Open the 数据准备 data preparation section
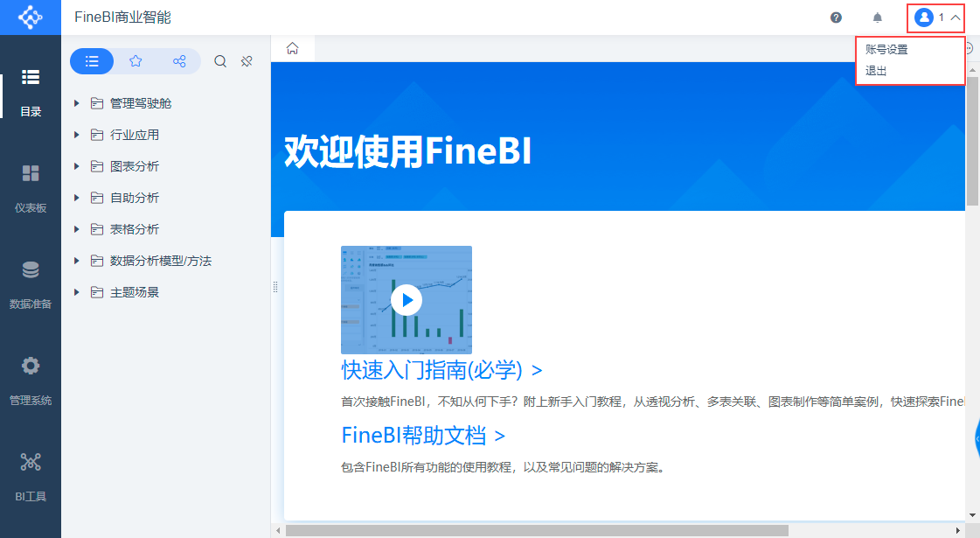980x538 pixels. 31,286
